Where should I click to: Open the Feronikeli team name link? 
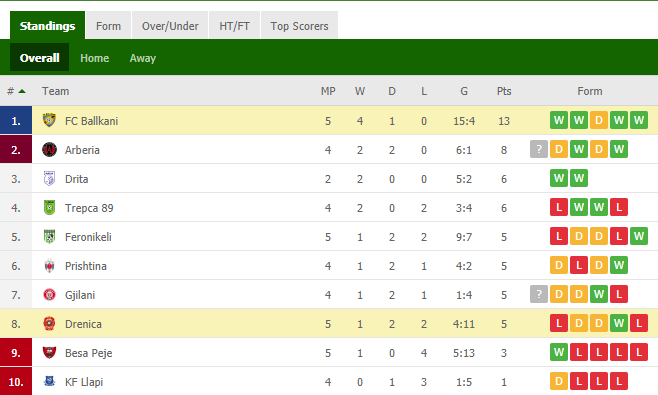point(88,237)
